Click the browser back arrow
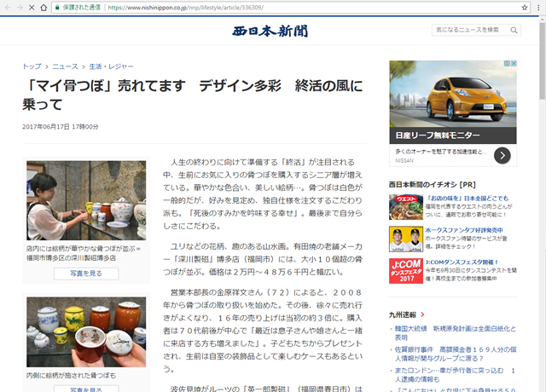Viewport: 546px width, 392px height. 9,7
